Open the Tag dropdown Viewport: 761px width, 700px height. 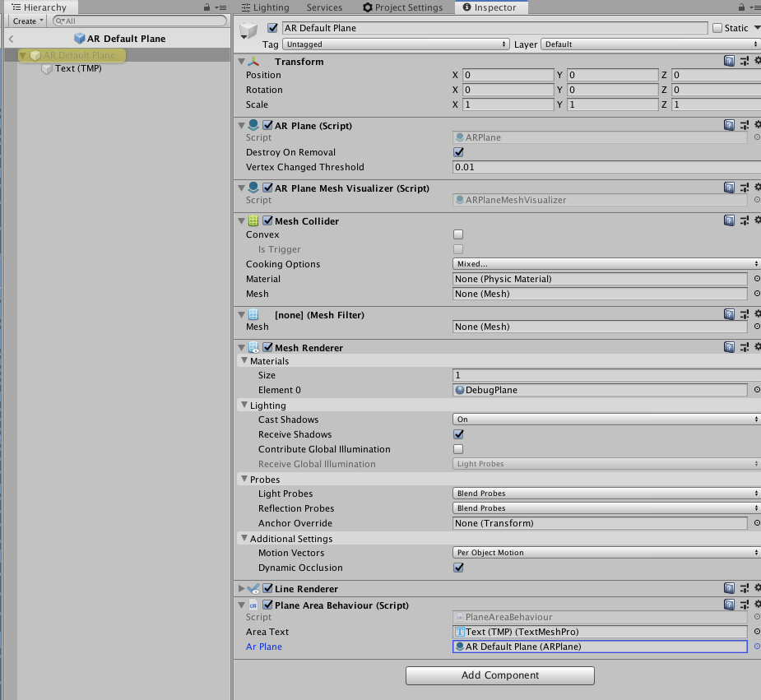[x=396, y=44]
